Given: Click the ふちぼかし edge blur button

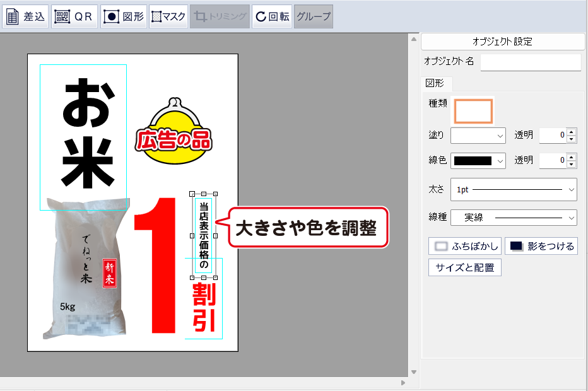Looking at the screenshot, I should [465, 246].
